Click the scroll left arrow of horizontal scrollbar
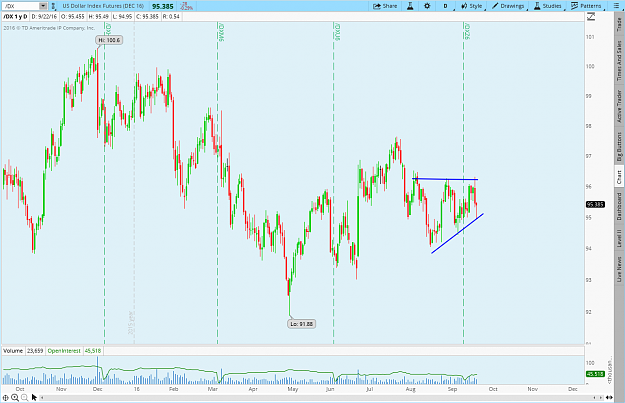The image size is (625, 403). click(x=42, y=397)
